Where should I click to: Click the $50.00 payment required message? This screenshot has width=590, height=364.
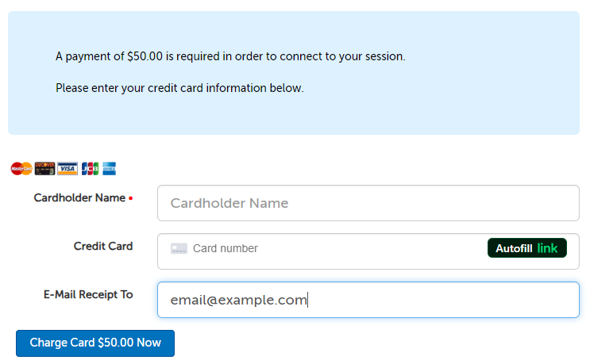pyautogui.click(x=230, y=56)
